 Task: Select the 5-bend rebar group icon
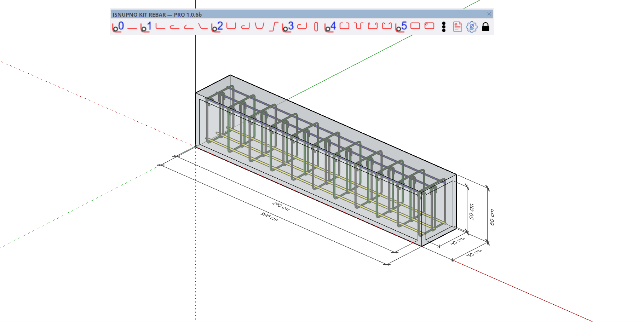coord(401,27)
